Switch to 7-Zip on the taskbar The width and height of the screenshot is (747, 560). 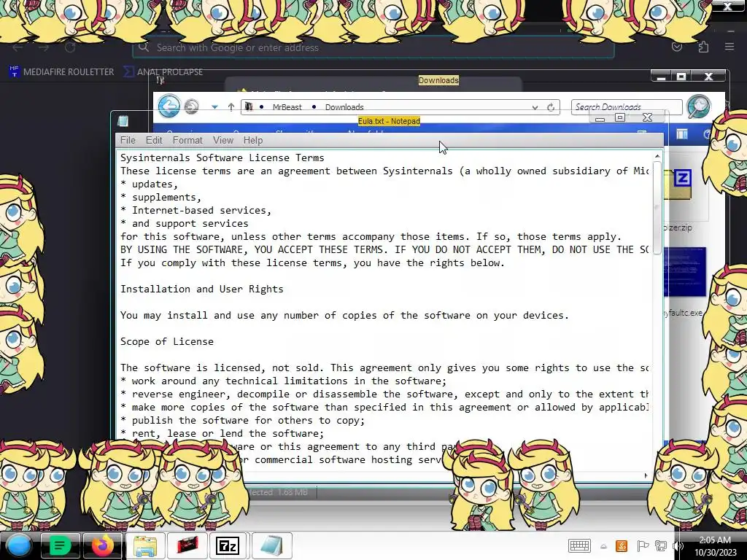pyautogui.click(x=228, y=545)
